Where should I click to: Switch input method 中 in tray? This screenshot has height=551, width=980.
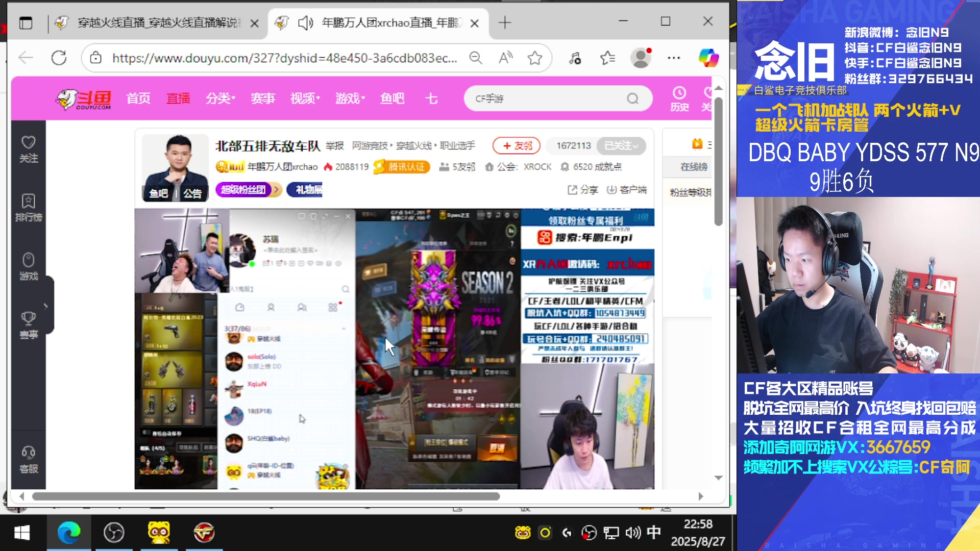click(x=654, y=533)
